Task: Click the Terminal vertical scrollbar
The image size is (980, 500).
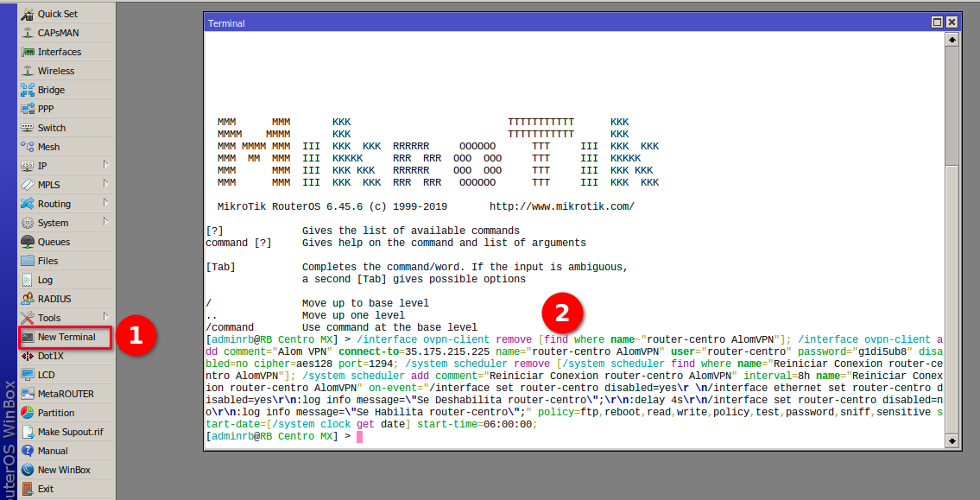Action: pyautogui.click(x=952, y=259)
